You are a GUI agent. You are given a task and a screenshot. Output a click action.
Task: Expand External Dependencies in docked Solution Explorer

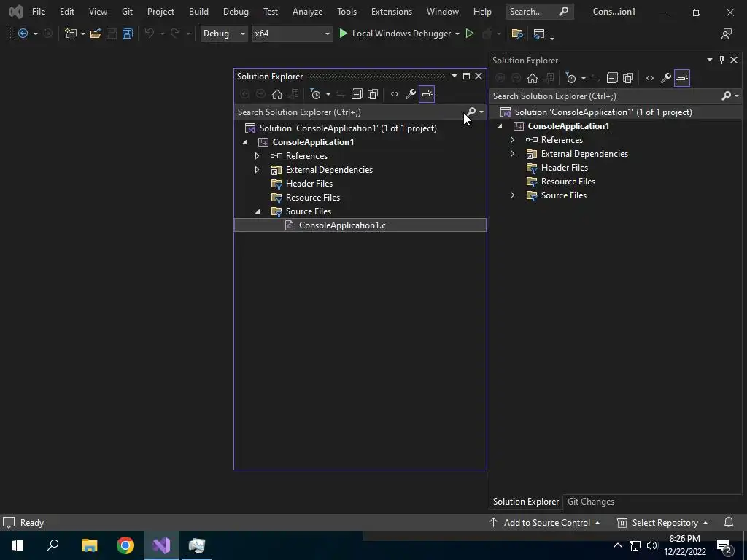tap(513, 153)
